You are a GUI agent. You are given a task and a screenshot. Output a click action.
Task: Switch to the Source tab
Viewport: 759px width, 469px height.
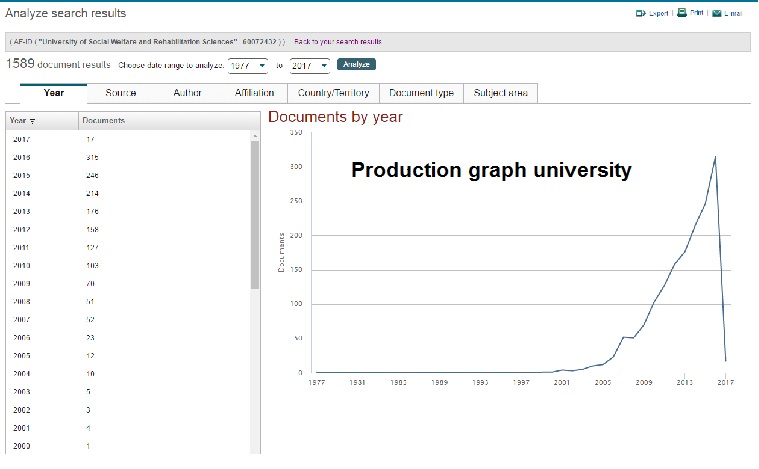click(121, 93)
